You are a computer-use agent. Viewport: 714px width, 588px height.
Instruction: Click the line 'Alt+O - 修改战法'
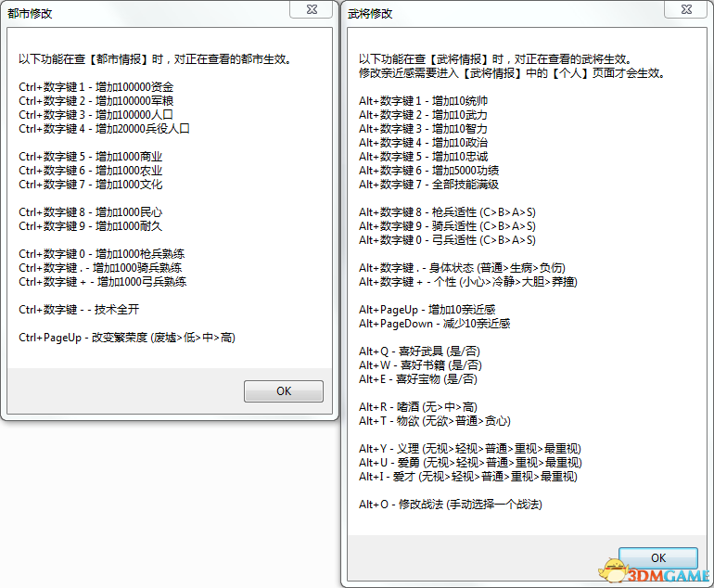451,505
